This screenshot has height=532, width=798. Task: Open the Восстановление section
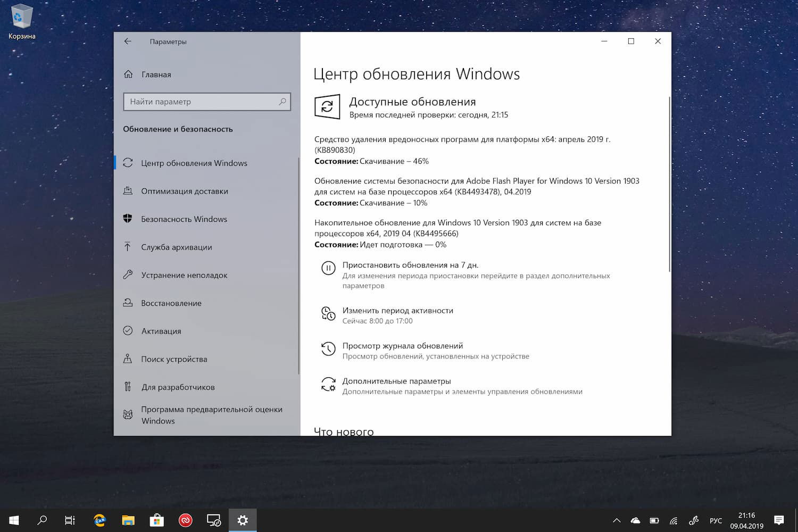pos(171,303)
